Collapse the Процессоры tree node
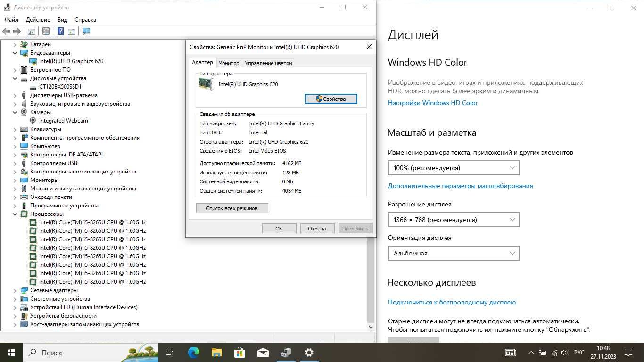 (15, 214)
